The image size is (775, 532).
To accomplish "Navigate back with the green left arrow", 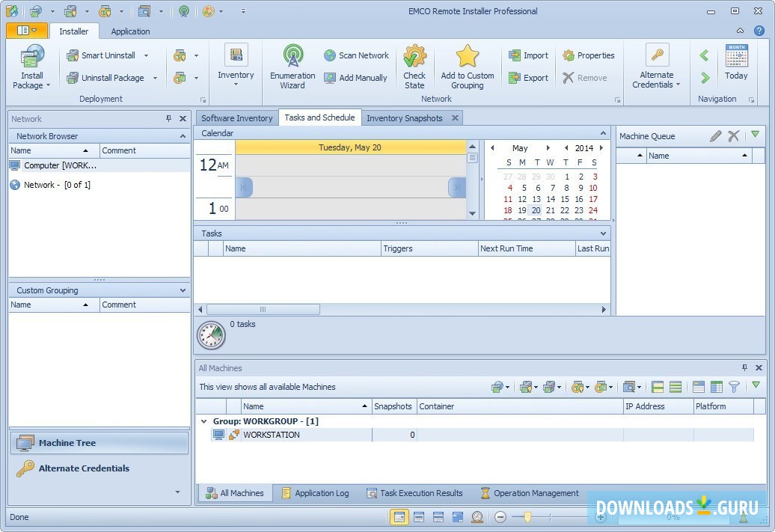I will pyautogui.click(x=705, y=55).
